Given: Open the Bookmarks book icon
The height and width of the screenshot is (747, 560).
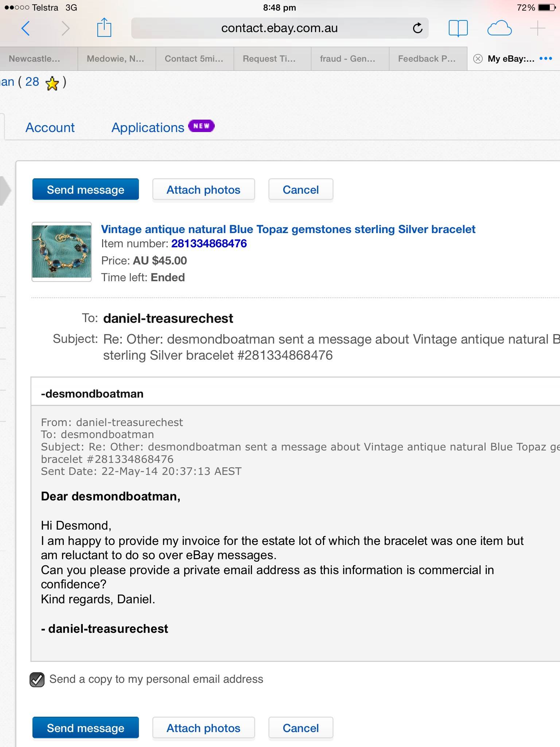Looking at the screenshot, I should pyautogui.click(x=458, y=28).
